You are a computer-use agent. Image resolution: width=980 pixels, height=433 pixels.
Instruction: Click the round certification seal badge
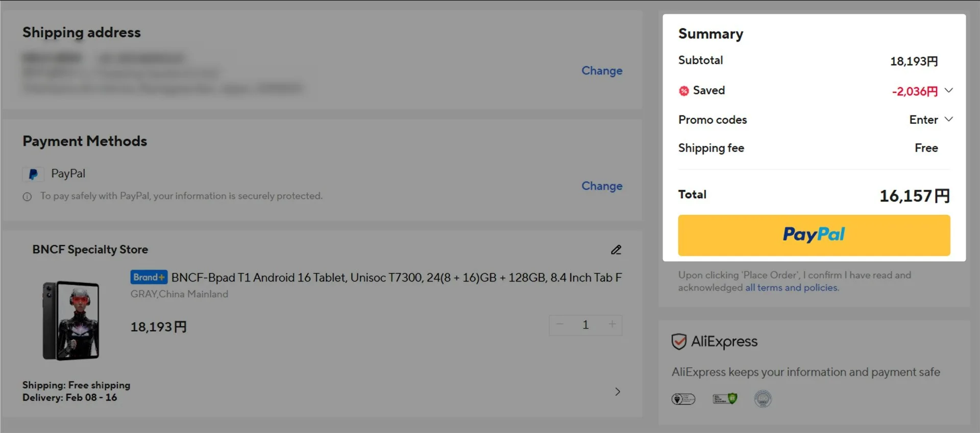pos(763,399)
